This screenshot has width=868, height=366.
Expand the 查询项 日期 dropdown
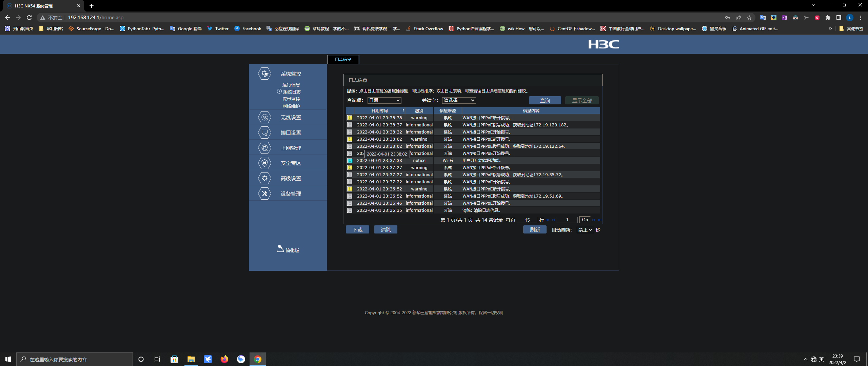pyautogui.click(x=384, y=100)
